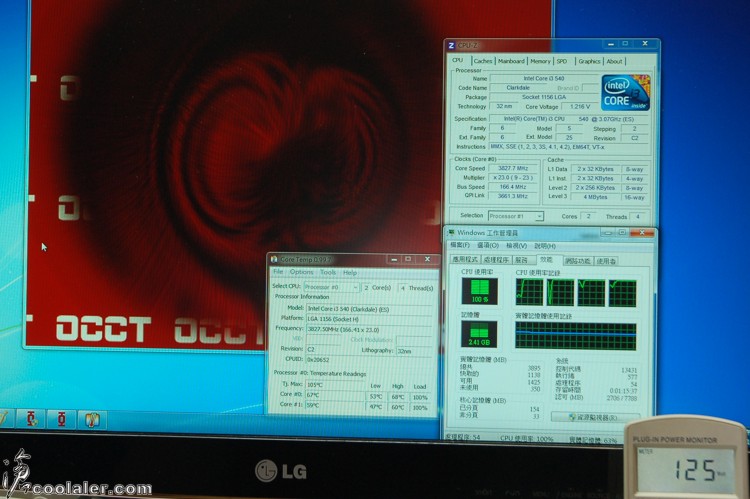Image resolution: width=750 pixels, height=499 pixels.
Task: Switch to the 處理程序 tab in Task Manager
Action: click(x=496, y=260)
